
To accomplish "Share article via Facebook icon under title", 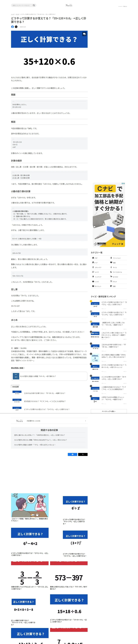I will pos(13,27).
